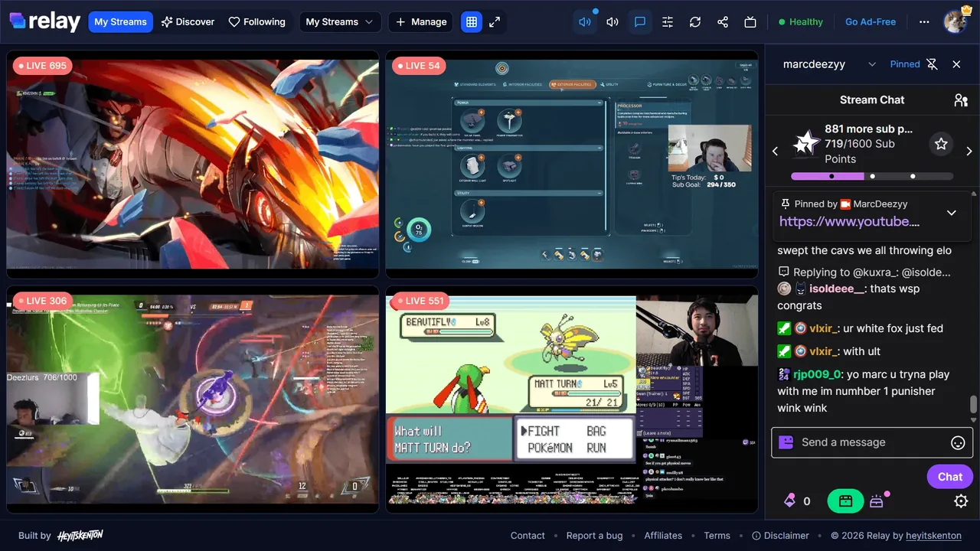
Task: Click the Send a message input field
Action: pyautogui.click(x=872, y=442)
